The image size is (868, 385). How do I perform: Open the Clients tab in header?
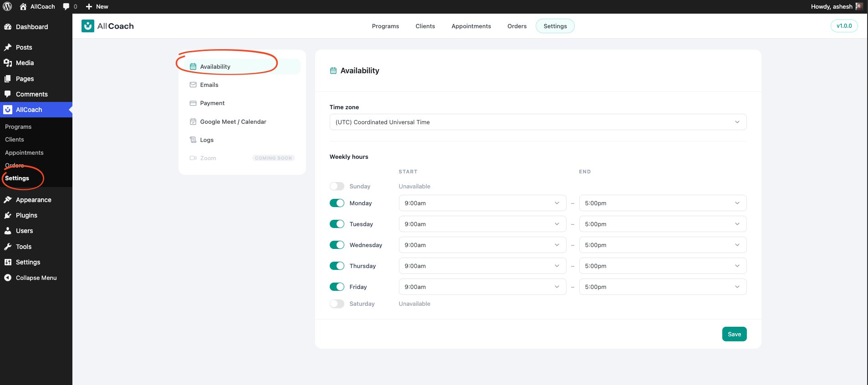click(x=425, y=26)
